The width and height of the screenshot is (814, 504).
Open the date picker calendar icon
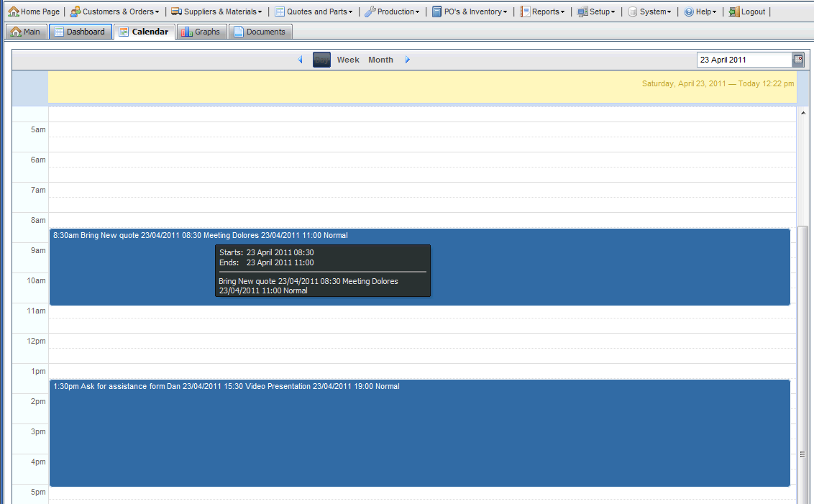pyautogui.click(x=798, y=60)
